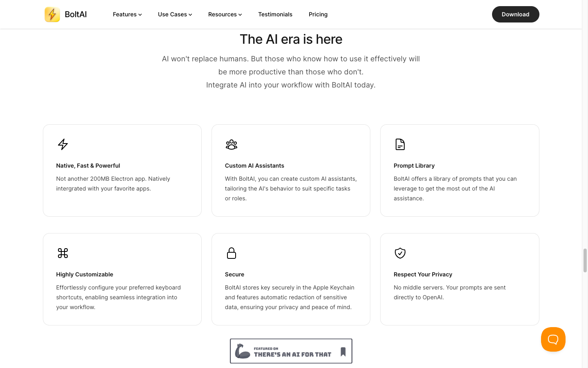Click the BoltAI offers a library description

(455, 188)
